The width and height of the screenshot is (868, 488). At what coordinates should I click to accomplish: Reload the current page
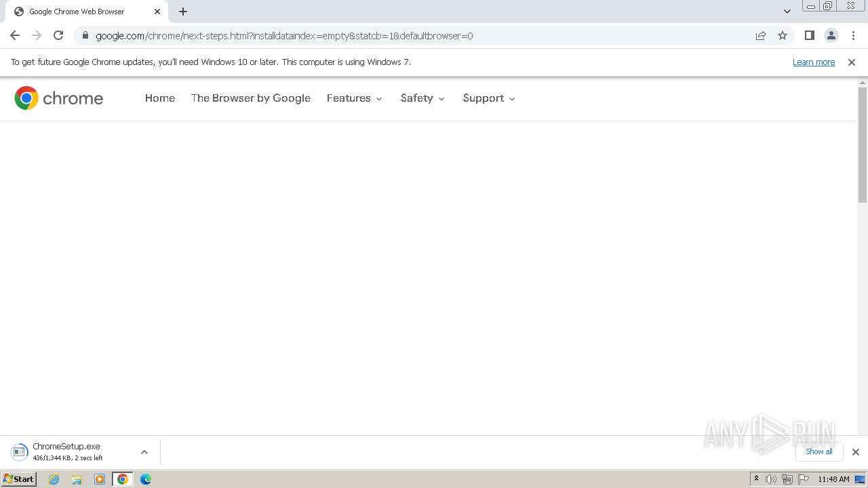[x=58, y=35]
